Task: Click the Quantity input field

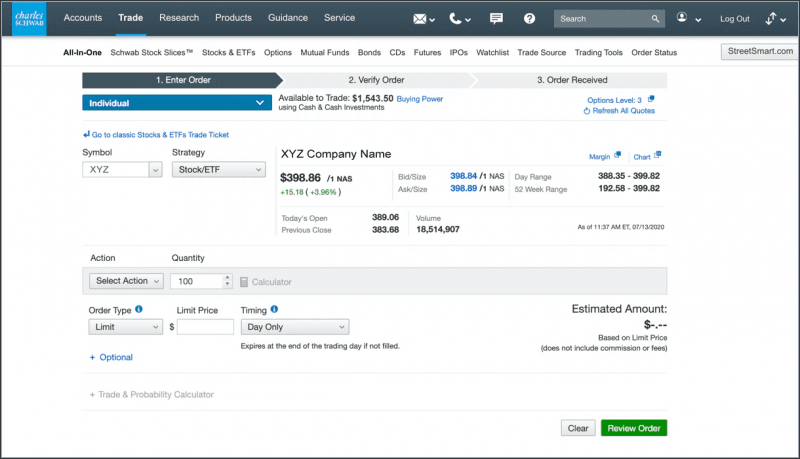Action: (197, 281)
